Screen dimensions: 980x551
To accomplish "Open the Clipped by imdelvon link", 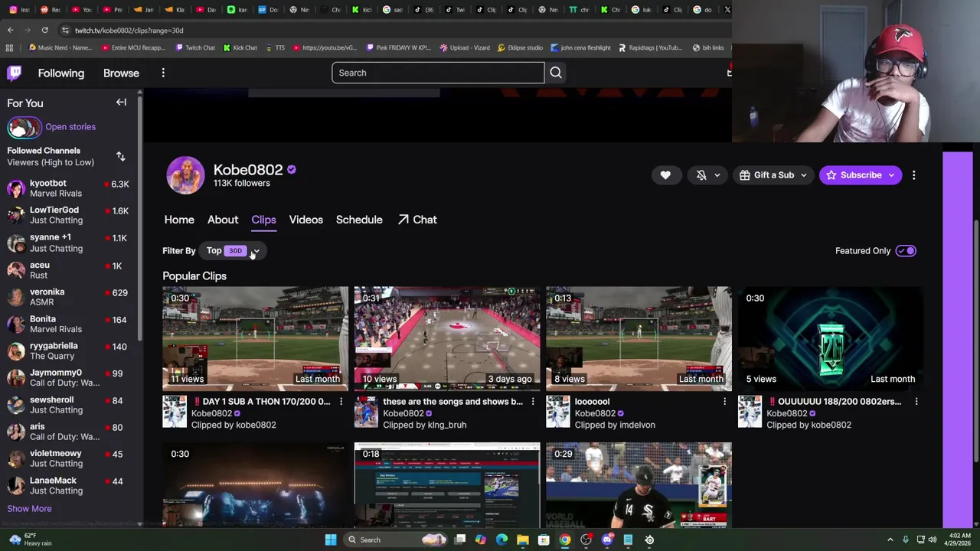I will 615,425.
